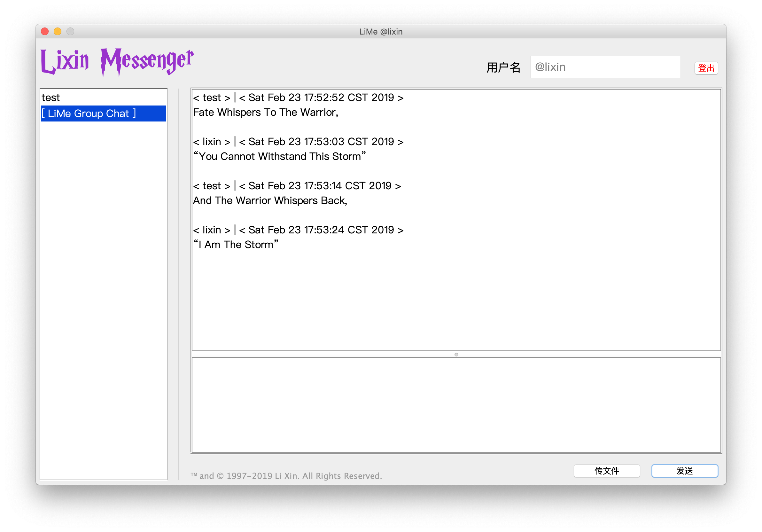Click empty area of contact list
The image size is (762, 532).
(x=103, y=299)
